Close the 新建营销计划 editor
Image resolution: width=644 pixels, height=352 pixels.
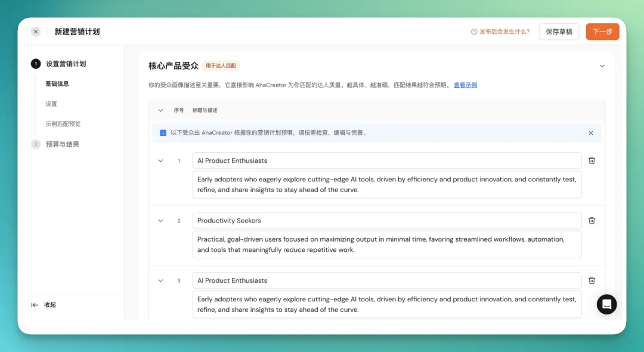35,32
